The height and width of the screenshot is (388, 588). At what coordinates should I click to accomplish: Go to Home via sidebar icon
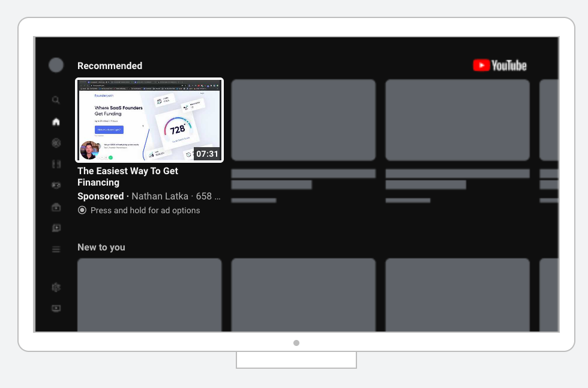[x=56, y=121]
